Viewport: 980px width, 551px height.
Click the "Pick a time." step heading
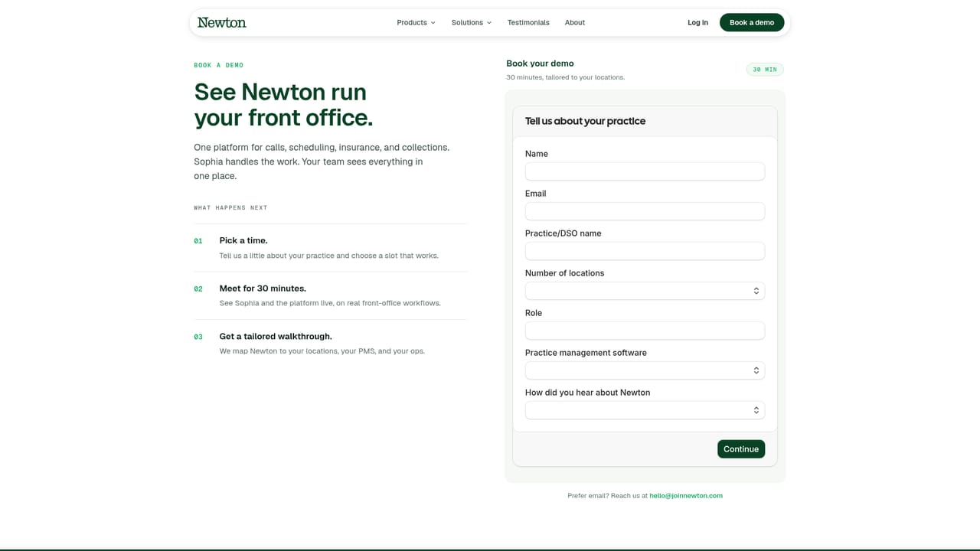click(x=243, y=240)
